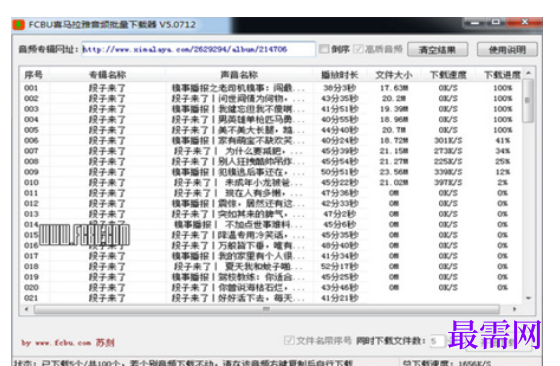Click the 225K/S download speed cell
Screen dimensions: 560x366
tap(448, 161)
